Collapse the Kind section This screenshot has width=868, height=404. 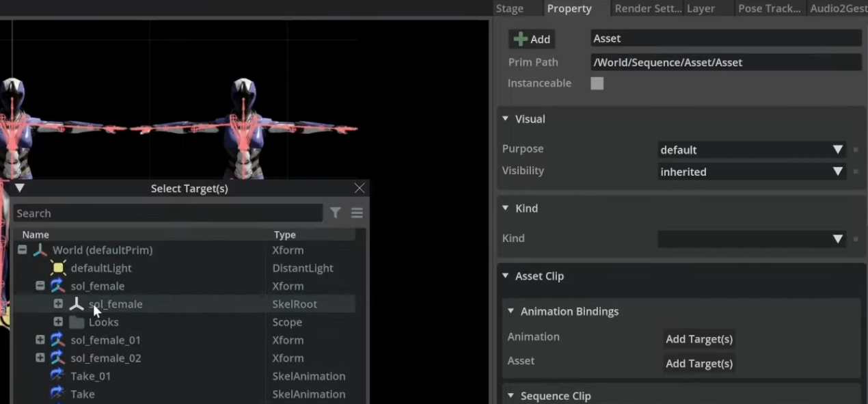coord(505,208)
